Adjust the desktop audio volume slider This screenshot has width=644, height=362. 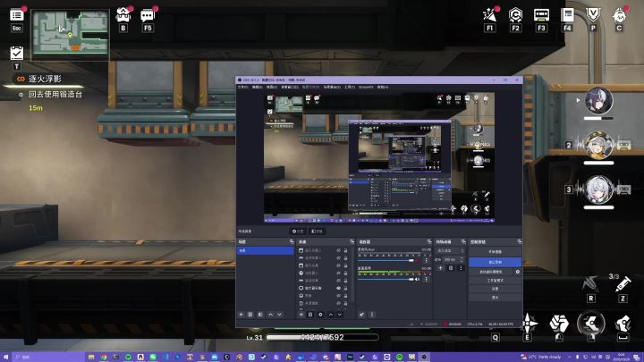pyautogui.click(x=386, y=280)
